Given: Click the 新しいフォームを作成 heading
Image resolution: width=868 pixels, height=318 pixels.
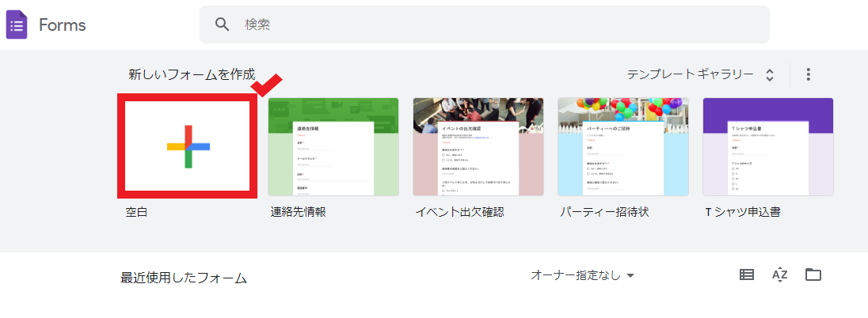Looking at the screenshot, I should coord(192,74).
